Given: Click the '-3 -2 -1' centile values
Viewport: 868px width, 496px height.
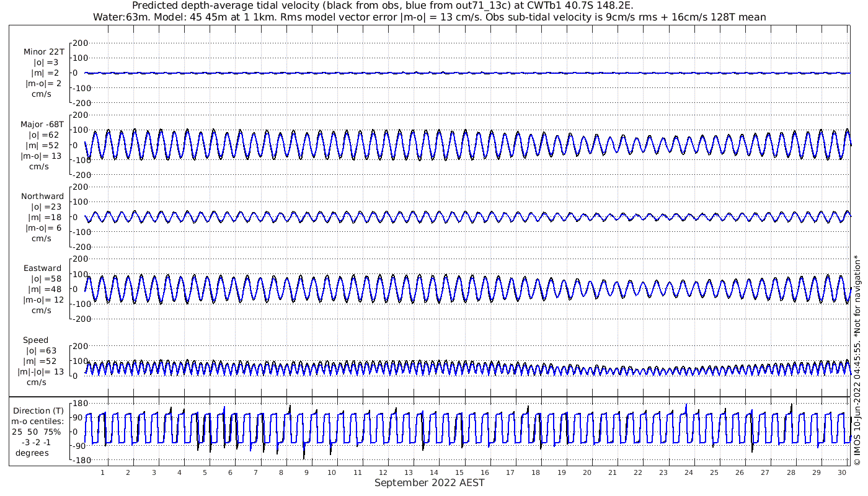Looking at the screenshot, I should pyautogui.click(x=36, y=442).
